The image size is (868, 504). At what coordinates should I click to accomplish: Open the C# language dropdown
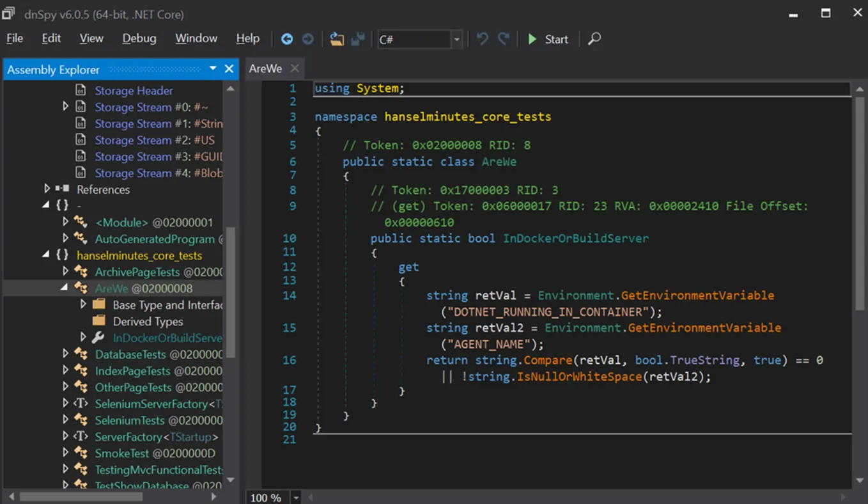tap(456, 39)
